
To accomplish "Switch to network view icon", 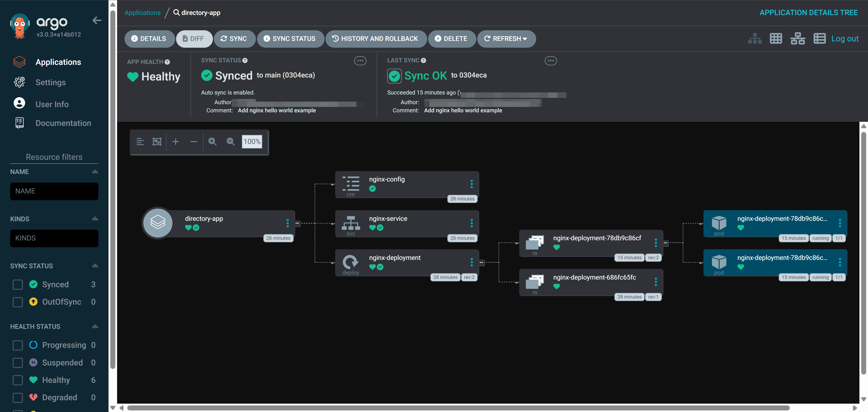I will [x=797, y=39].
